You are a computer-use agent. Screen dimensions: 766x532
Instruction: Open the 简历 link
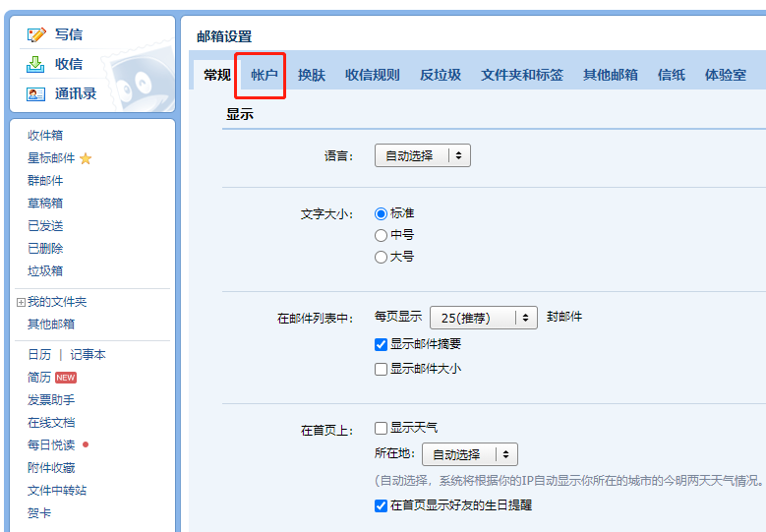click(39, 378)
